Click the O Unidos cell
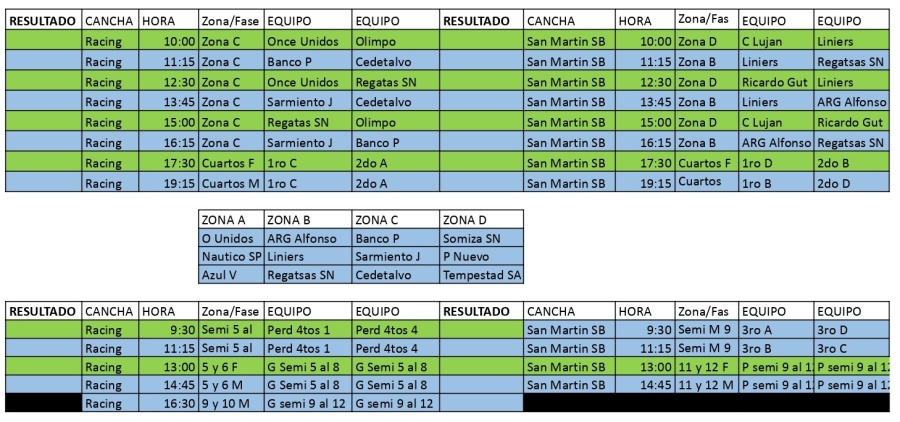The height and width of the screenshot is (422, 900). tap(230, 239)
